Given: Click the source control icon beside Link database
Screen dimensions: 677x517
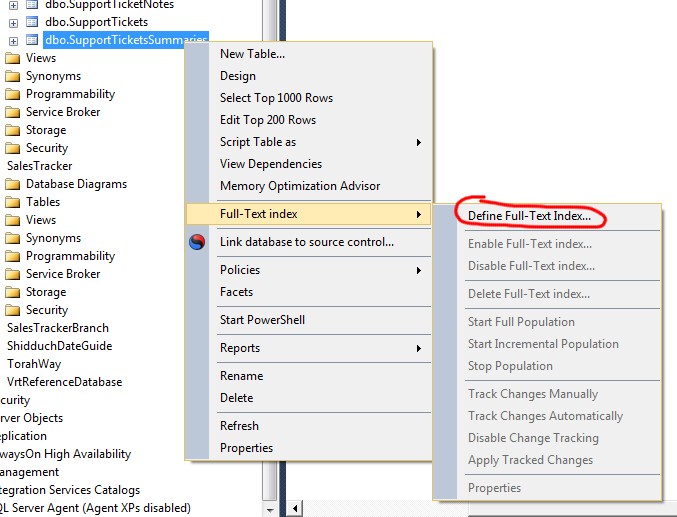Looking at the screenshot, I should [x=197, y=242].
